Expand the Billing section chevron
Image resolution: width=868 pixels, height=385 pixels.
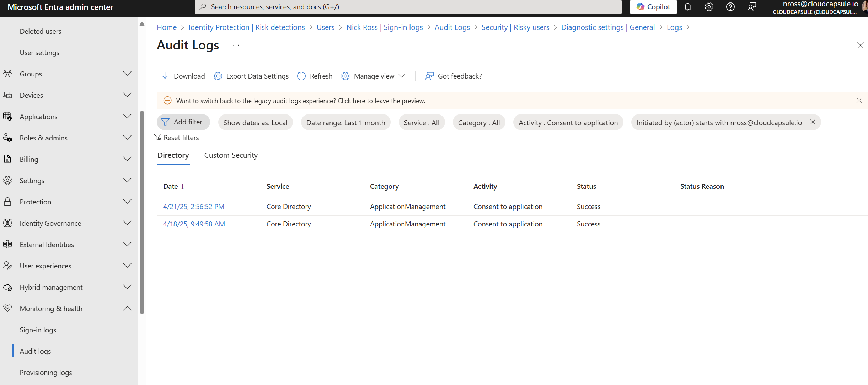[127, 159]
